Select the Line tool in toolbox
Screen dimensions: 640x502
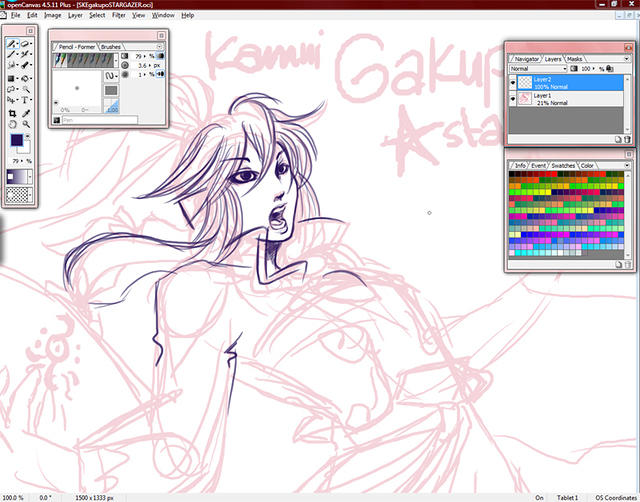11,54
